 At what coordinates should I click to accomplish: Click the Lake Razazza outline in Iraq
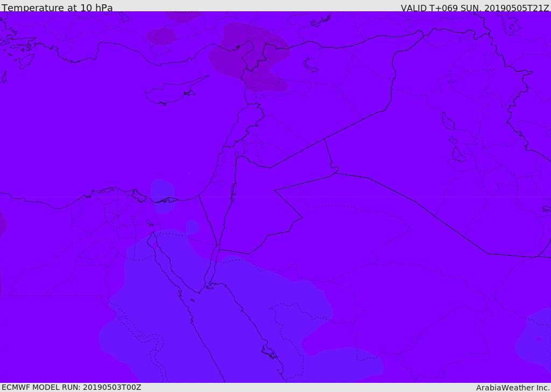[458, 154]
